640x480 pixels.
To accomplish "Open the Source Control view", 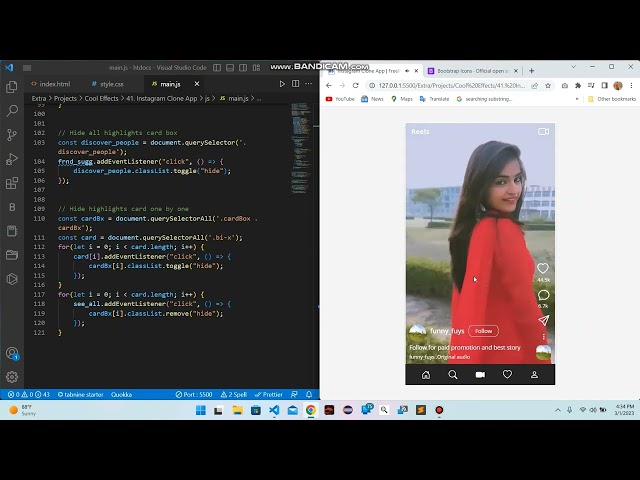I will point(12,135).
